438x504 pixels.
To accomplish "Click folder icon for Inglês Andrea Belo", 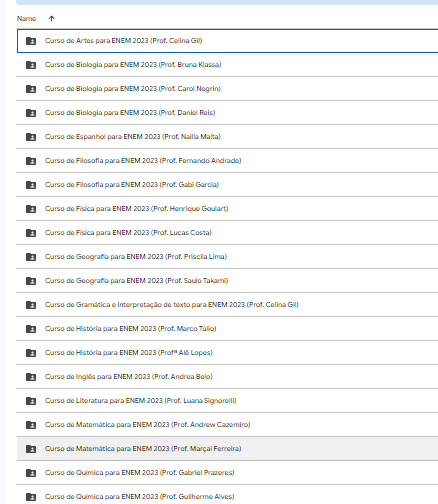I will tap(31, 377).
